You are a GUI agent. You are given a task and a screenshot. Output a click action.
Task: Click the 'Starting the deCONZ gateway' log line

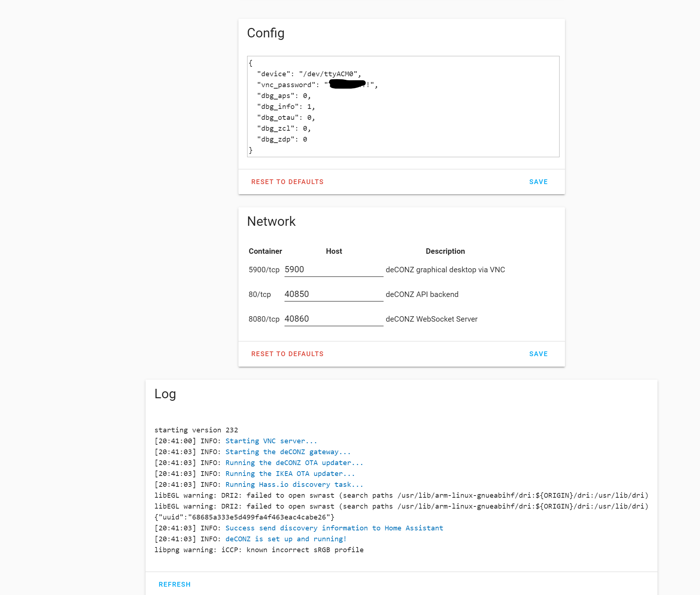288,452
